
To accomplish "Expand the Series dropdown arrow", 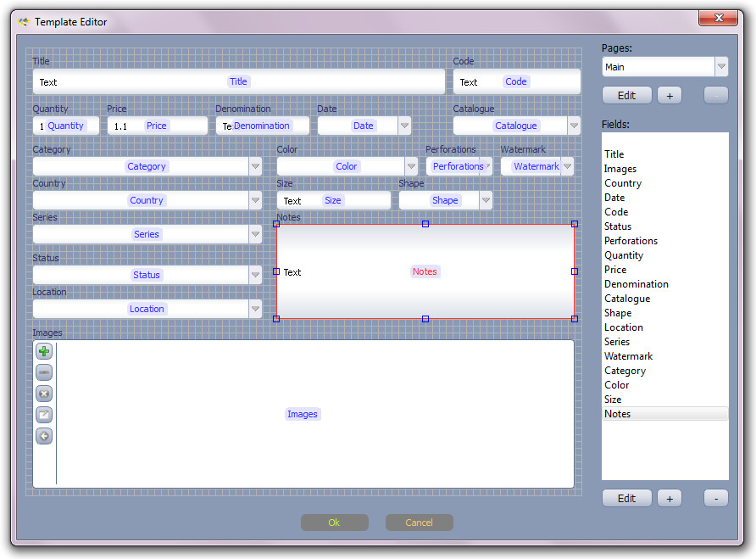I will pyautogui.click(x=256, y=234).
